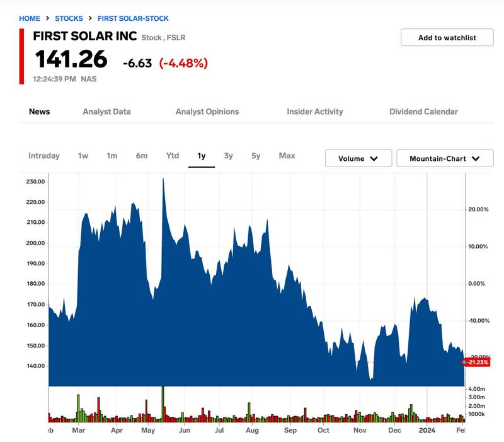Image resolution: width=504 pixels, height=442 pixels.
Task: Switch the chart to Ytd range
Action: (x=173, y=156)
